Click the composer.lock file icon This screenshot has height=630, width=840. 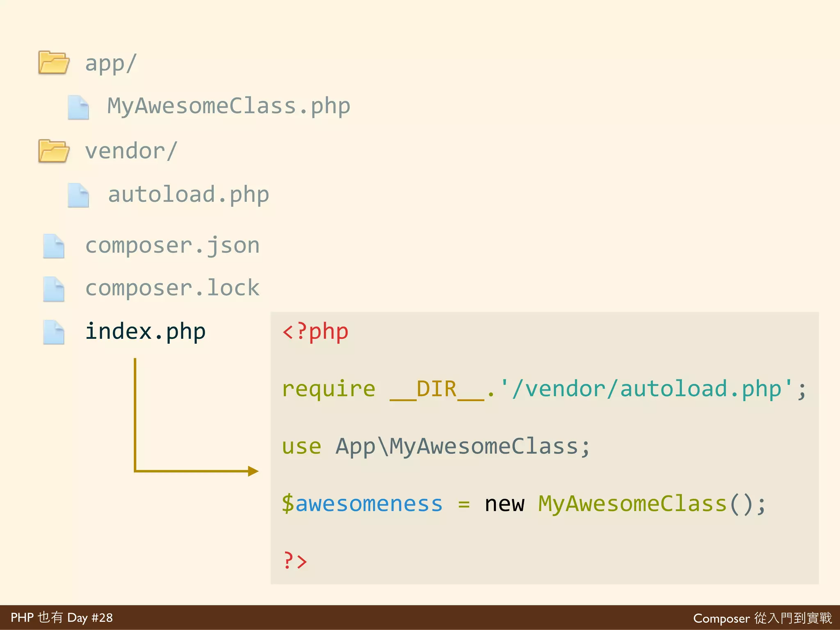click(x=54, y=289)
